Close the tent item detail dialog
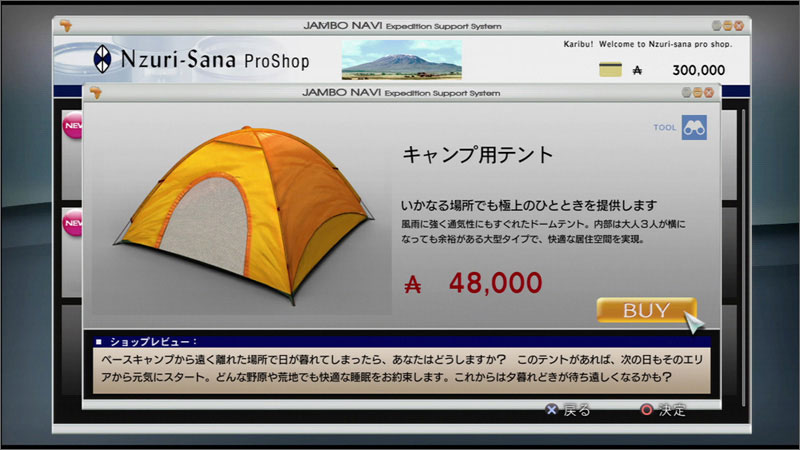This screenshot has width=800, height=450. click(x=709, y=92)
